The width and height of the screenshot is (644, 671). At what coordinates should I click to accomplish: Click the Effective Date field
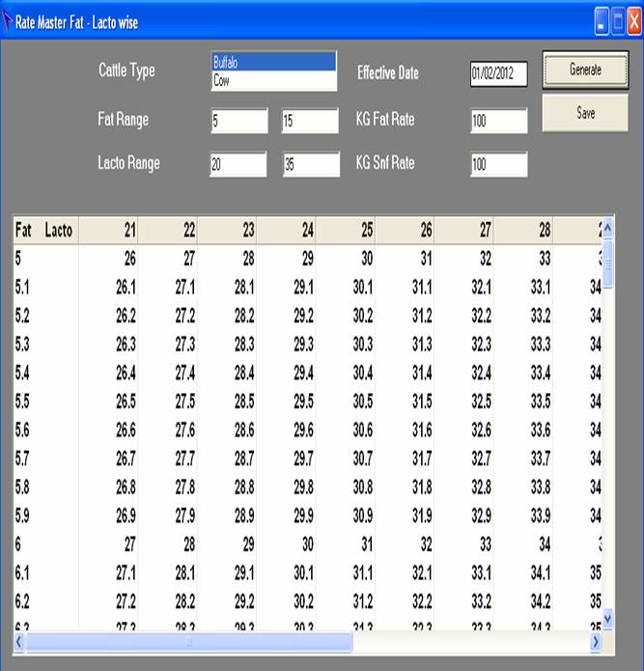coord(498,74)
